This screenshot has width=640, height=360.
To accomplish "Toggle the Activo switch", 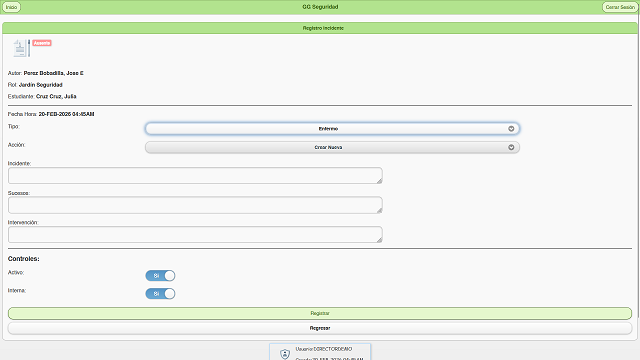I will coord(160,276).
